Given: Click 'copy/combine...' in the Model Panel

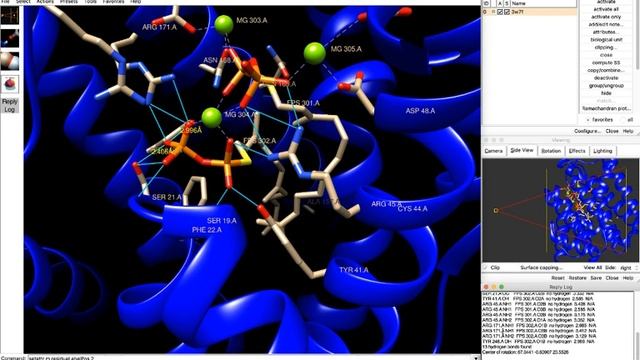Looking at the screenshot, I should click(606, 70).
